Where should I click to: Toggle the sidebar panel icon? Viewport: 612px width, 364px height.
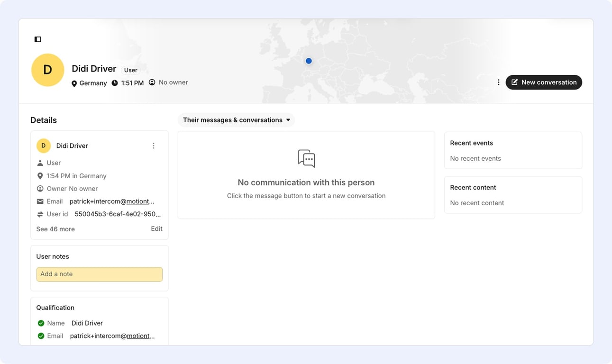[38, 39]
